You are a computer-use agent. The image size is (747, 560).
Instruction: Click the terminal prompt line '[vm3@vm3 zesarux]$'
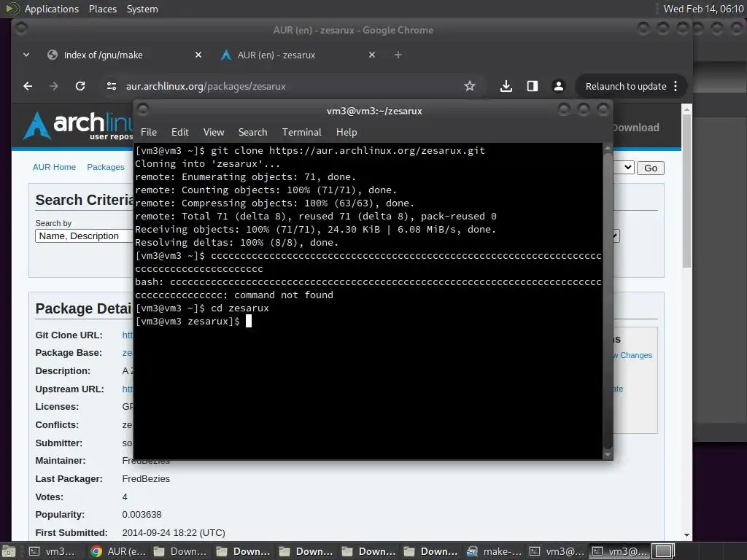point(187,322)
